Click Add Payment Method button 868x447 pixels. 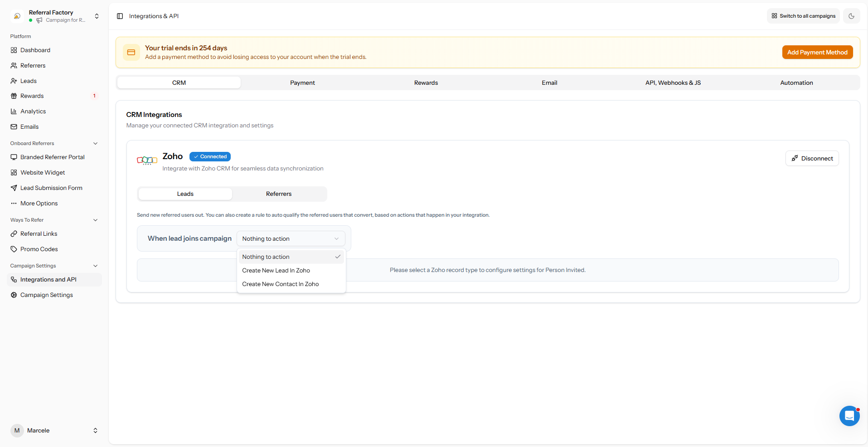pos(817,53)
